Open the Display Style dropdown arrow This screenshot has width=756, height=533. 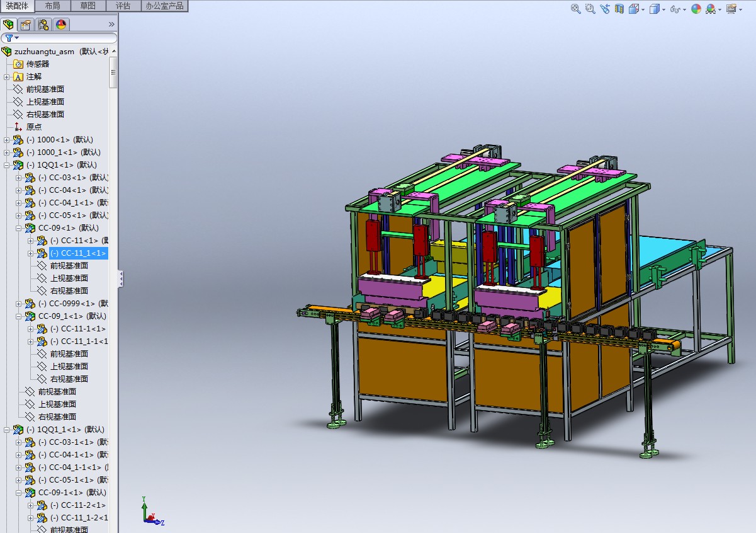pyautogui.click(x=664, y=9)
